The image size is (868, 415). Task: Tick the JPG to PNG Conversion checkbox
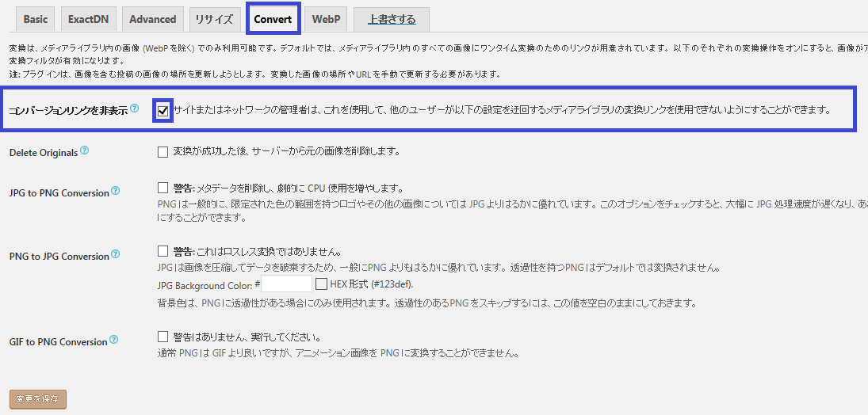pos(163,188)
